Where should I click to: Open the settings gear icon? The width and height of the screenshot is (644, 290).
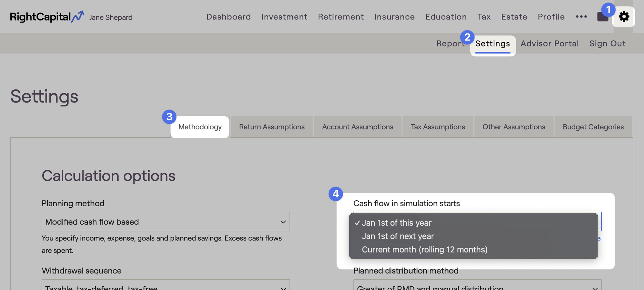pyautogui.click(x=624, y=17)
